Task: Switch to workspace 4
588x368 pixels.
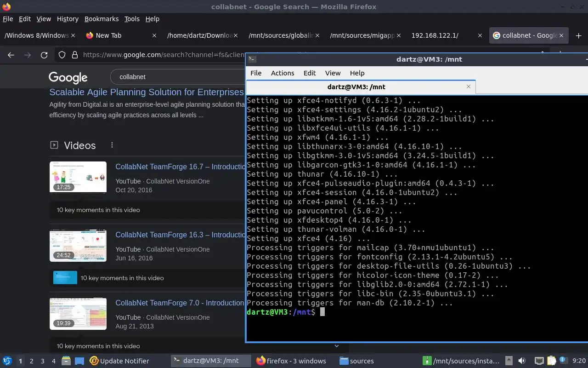Action: [x=53, y=361]
